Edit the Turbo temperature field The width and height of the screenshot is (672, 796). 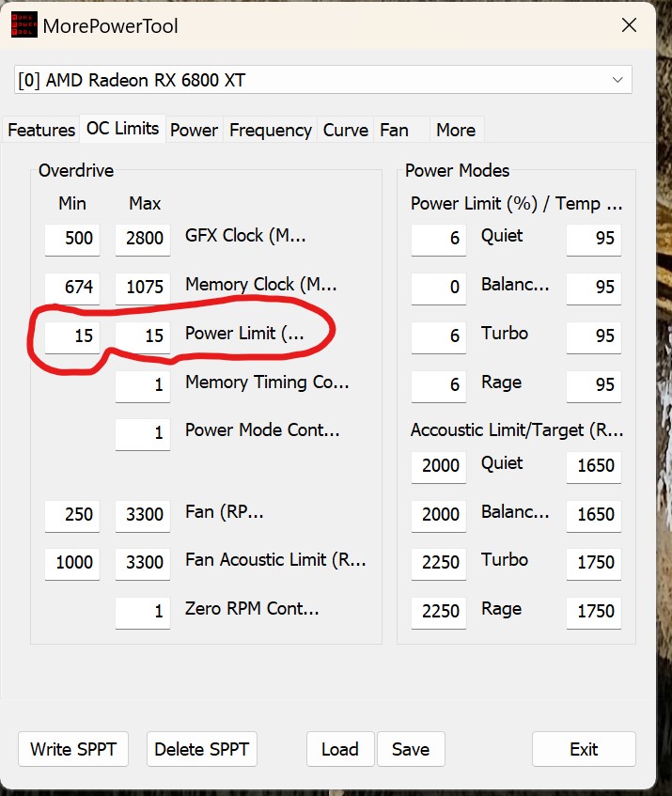594,336
